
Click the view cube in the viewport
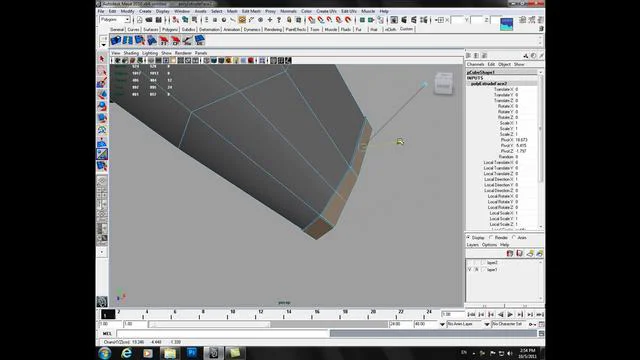[444, 83]
